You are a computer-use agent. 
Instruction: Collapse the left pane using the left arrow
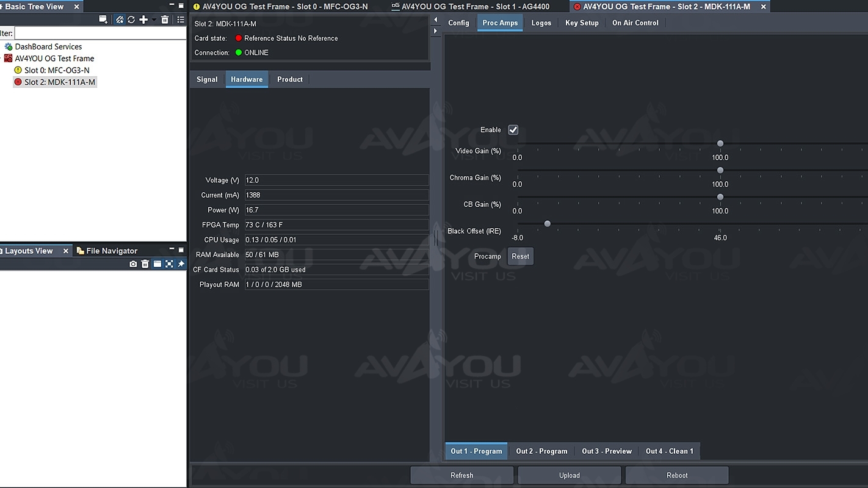[436, 20]
